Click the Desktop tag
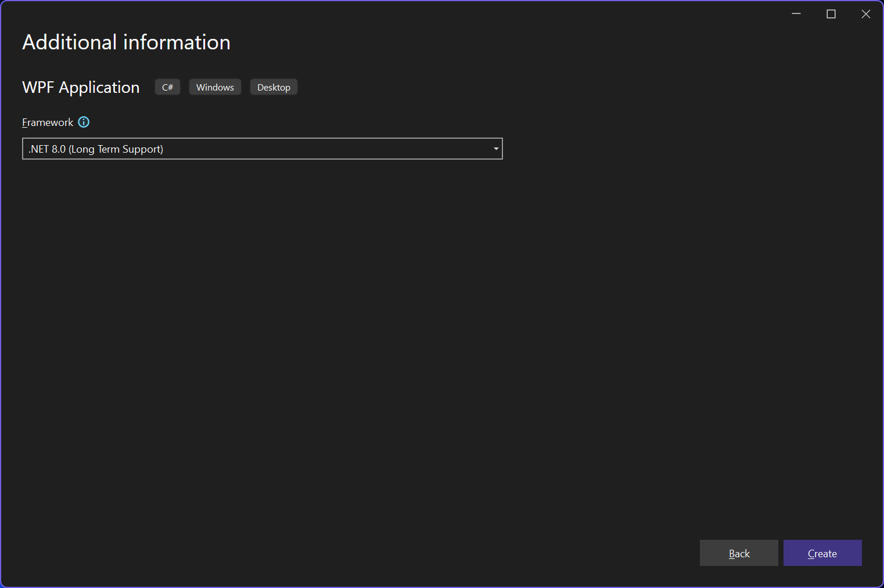Image resolution: width=884 pixels, height=588 pixels. click(x=274, y=87)
